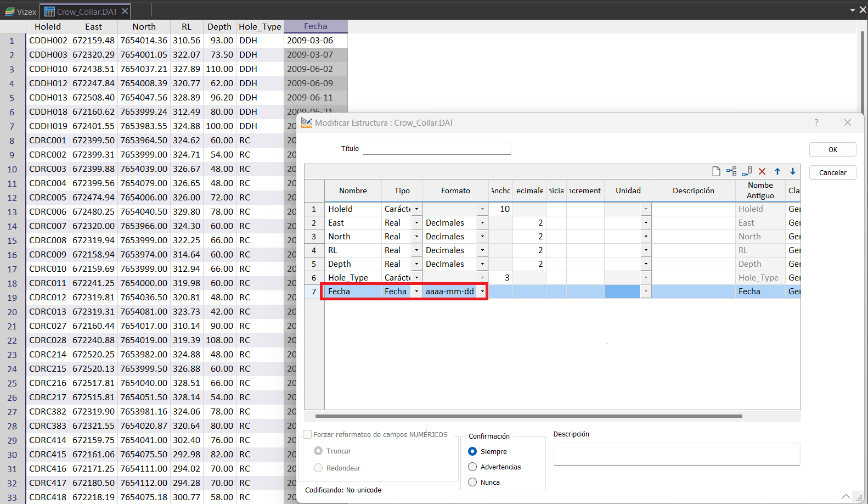This screenshot has width=868, height=504.
Task: Click the Cancelar button
Action: pyautogui.click(x=832, y=172)
